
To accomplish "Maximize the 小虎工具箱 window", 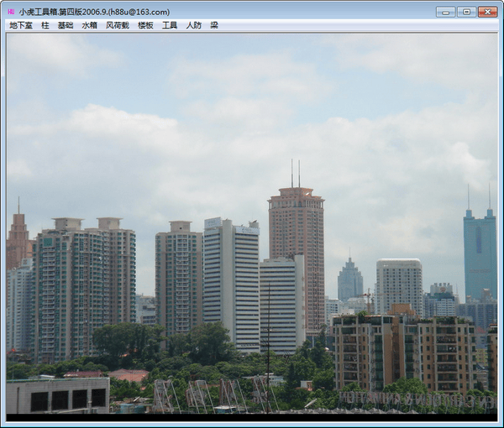I will 466,12.
